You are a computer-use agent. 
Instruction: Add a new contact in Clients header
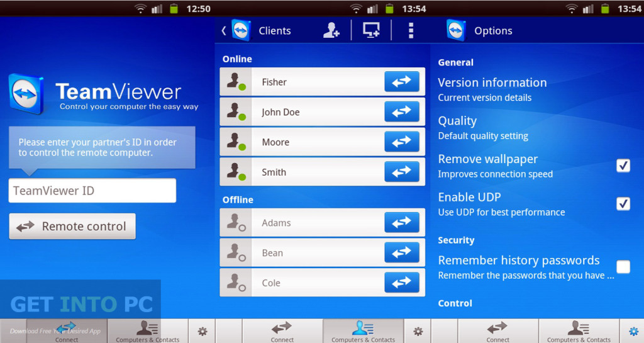(x=331, y=30)
